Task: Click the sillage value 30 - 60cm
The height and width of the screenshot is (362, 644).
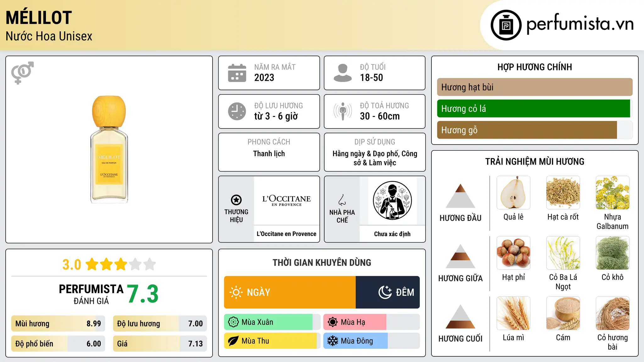Action: [x=380, y=116]
